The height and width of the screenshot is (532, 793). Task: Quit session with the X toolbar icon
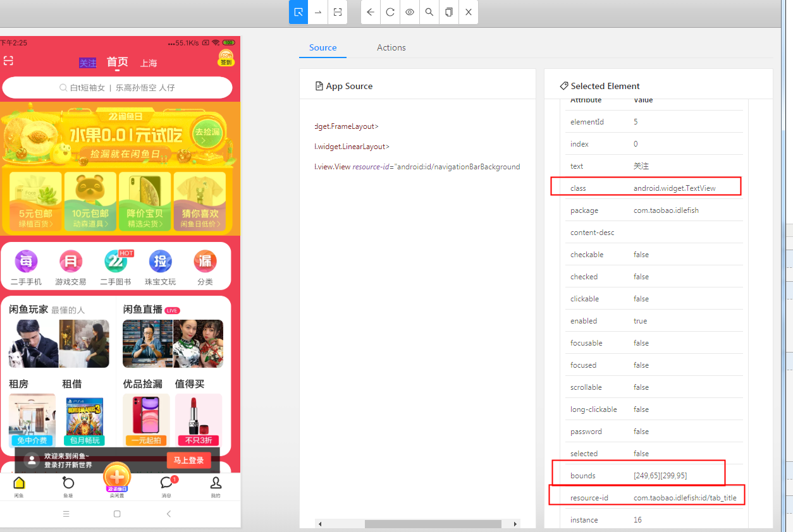pos(469,12)
